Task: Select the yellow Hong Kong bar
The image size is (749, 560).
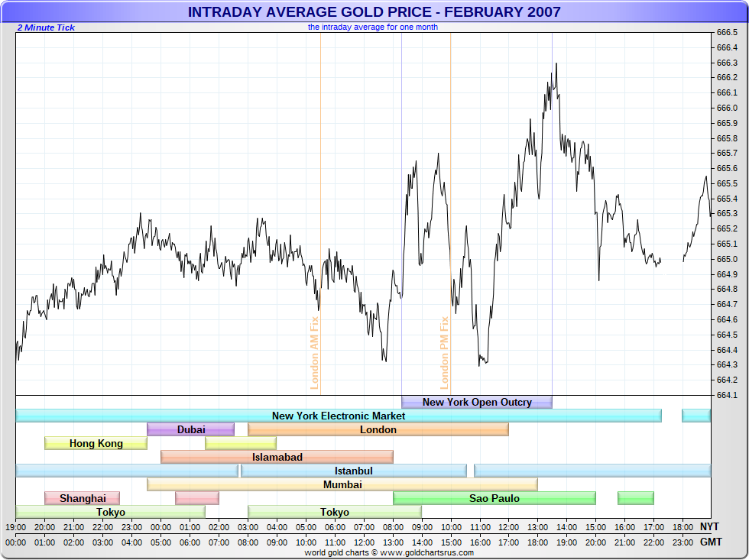Action: 96,444
